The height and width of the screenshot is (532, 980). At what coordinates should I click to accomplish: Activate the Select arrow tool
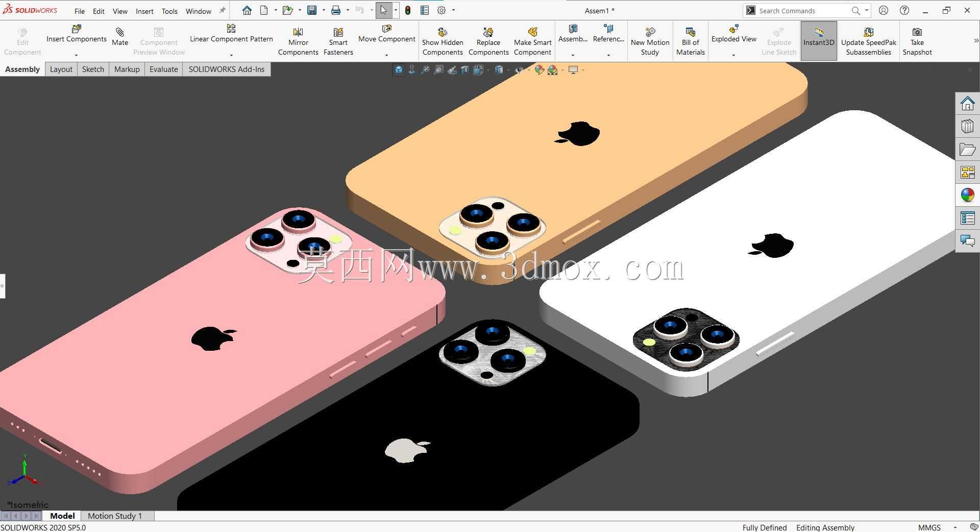pyautogui.click(x=383, y=10)
